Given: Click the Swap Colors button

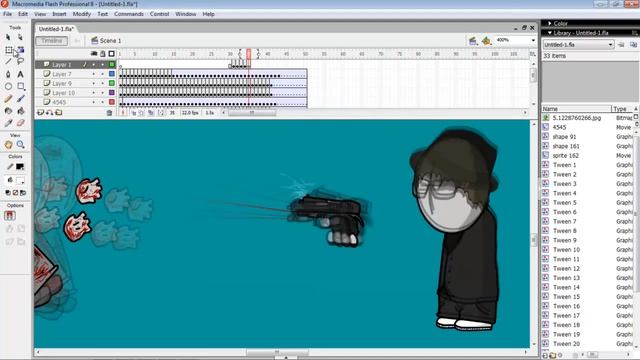Looking at the screenshot, I should tap(23, 193).
